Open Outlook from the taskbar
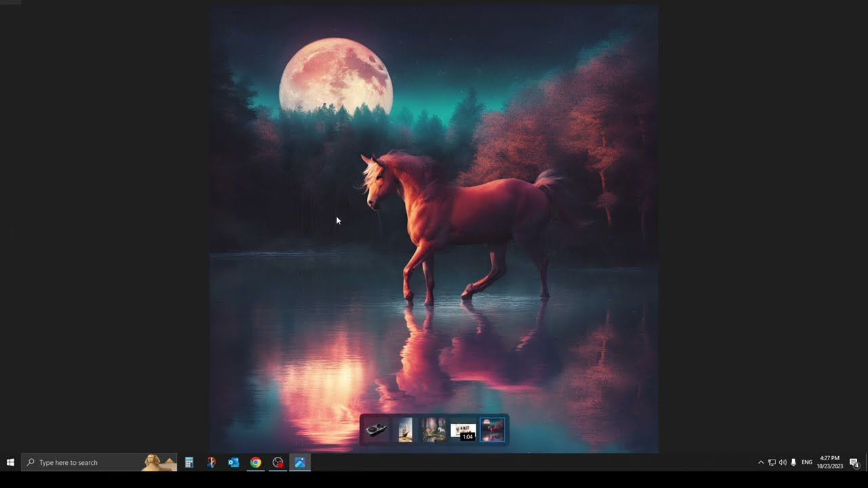The image size is (868, 488). click(x=233, y=462)
